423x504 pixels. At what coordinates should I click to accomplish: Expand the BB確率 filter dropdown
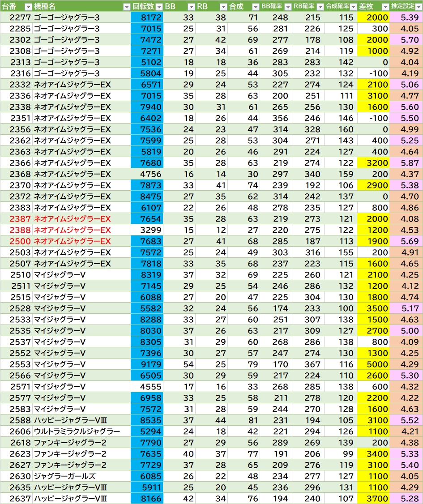(x=288, y=7)
